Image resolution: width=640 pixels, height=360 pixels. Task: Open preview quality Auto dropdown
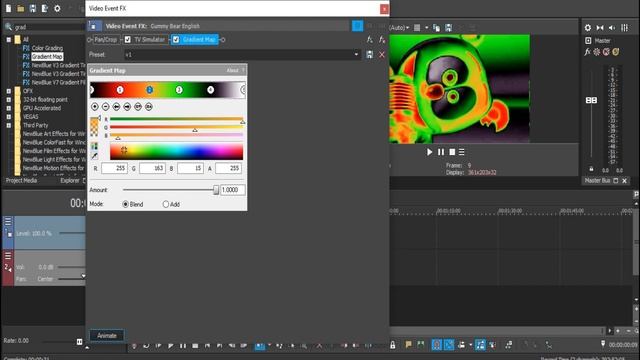click(399, 28)
